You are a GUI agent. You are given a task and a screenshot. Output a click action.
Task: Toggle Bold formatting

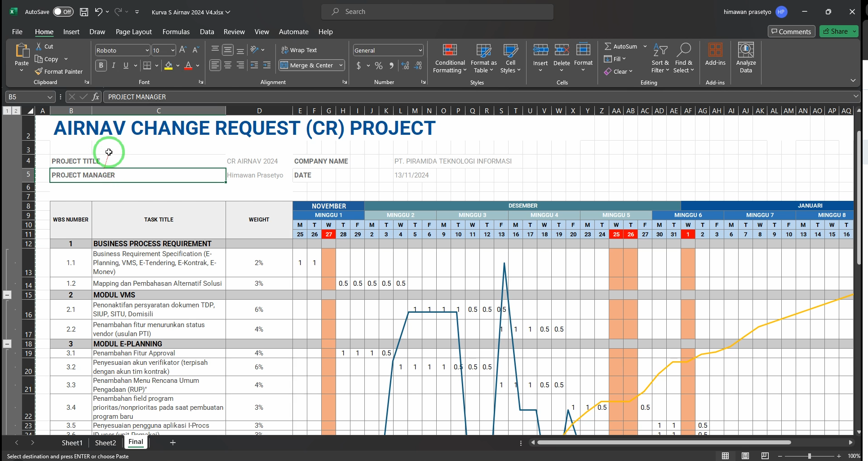pos(101,66)
